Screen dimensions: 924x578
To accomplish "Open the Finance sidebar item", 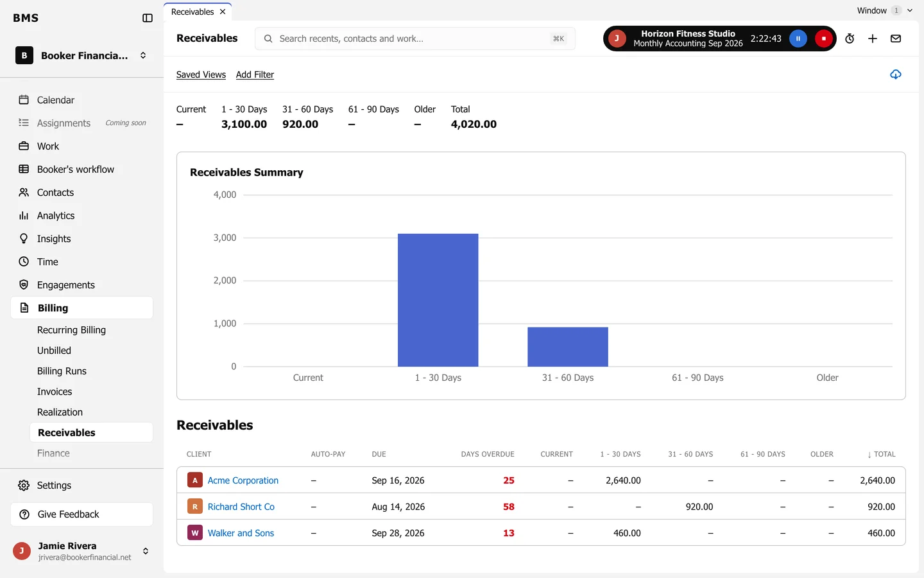I will 53,453.
